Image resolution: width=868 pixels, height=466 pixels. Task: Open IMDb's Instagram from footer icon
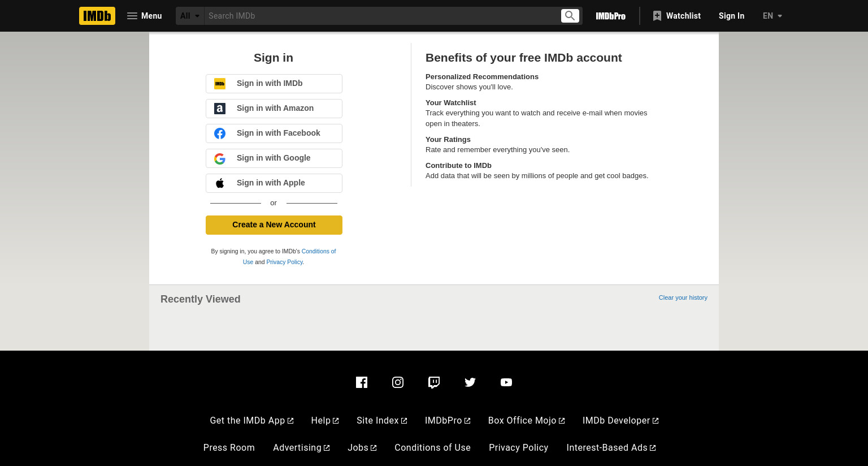click(x=398, y=382)
